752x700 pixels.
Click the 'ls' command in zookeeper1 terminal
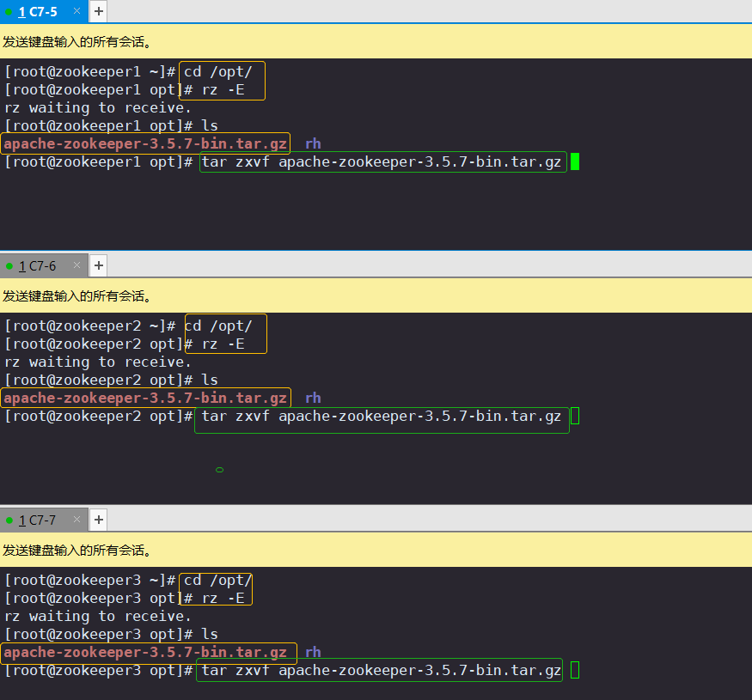[x=210, y=125]
